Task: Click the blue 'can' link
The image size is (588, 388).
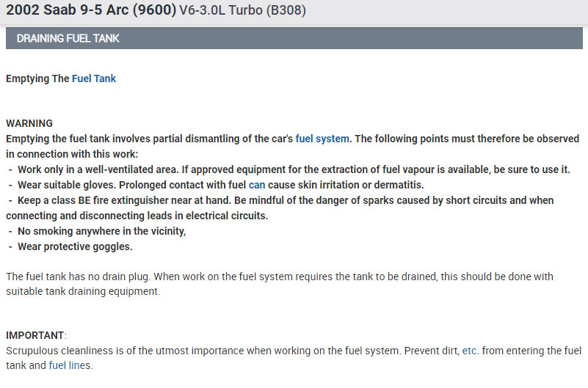Action: [257, 185]
